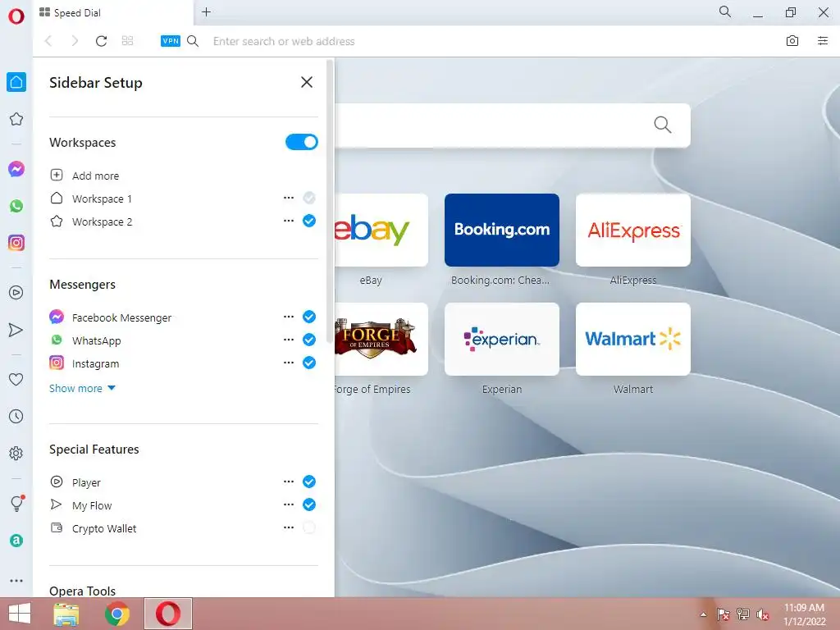Open the AliExpress speed dial tile
840x630 pixels.
coord(633,230)
